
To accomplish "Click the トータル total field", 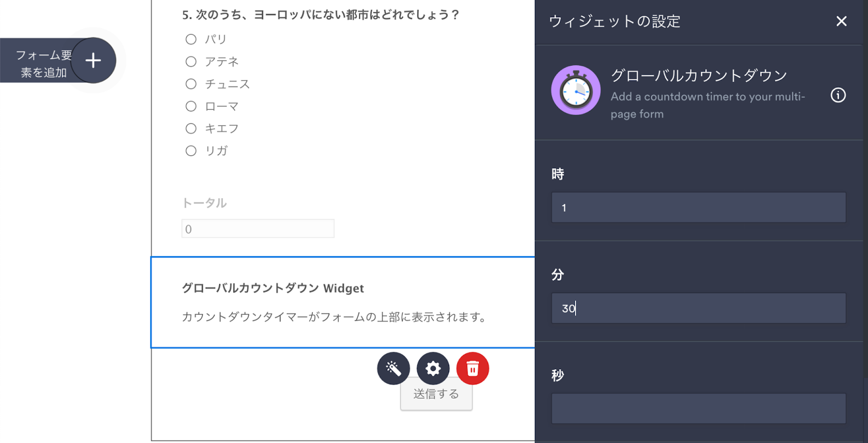I will pyautogui.click(x=258, y=229).
